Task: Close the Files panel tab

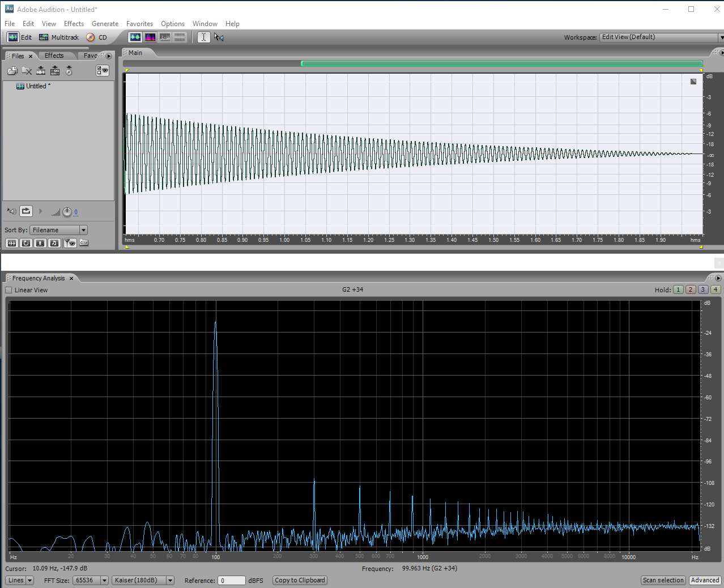Action: point(31,56)
